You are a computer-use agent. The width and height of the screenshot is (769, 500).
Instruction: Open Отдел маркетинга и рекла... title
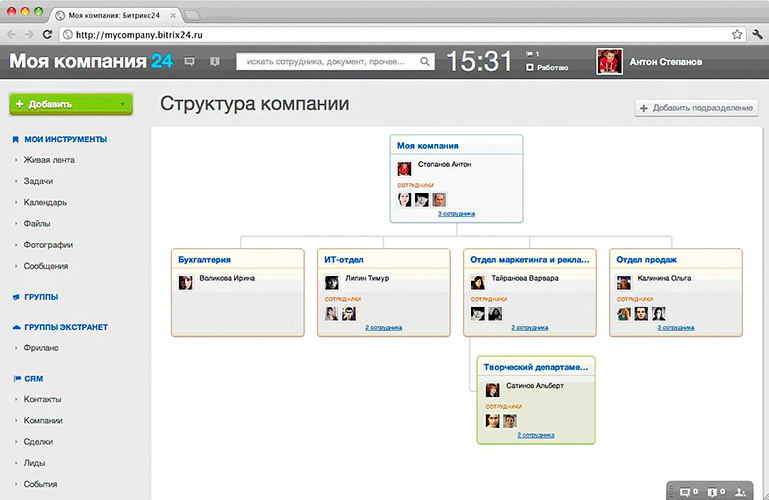pos(530,260)
